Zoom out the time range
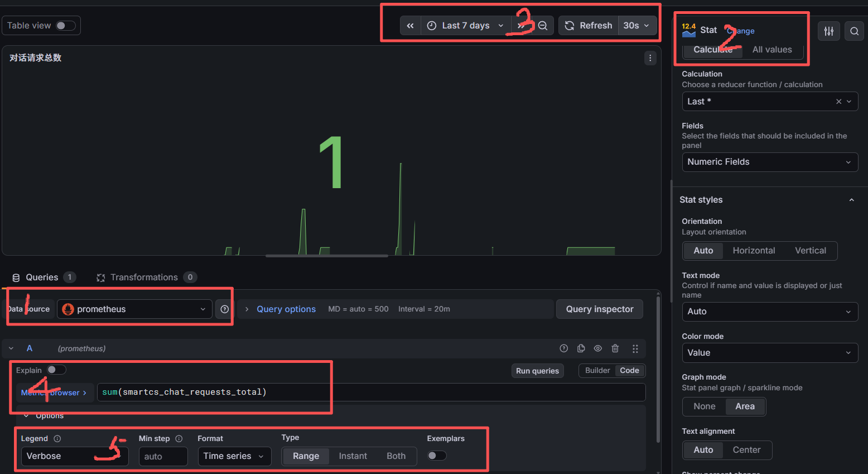This screenshot has width=868, height=474. pyautogui.click(x=543, y=26)
